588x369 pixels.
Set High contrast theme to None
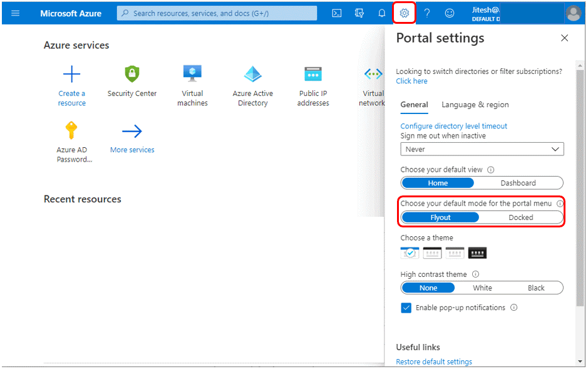click(428, 288)
